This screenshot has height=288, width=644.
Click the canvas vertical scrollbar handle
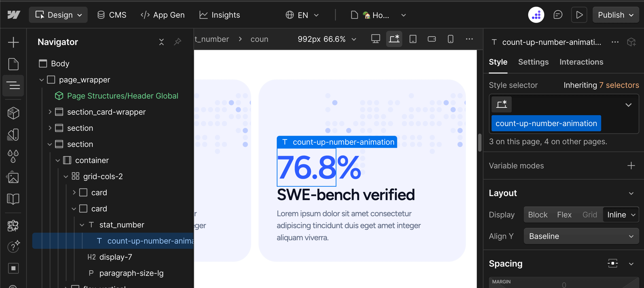click(x=479, y=142)
